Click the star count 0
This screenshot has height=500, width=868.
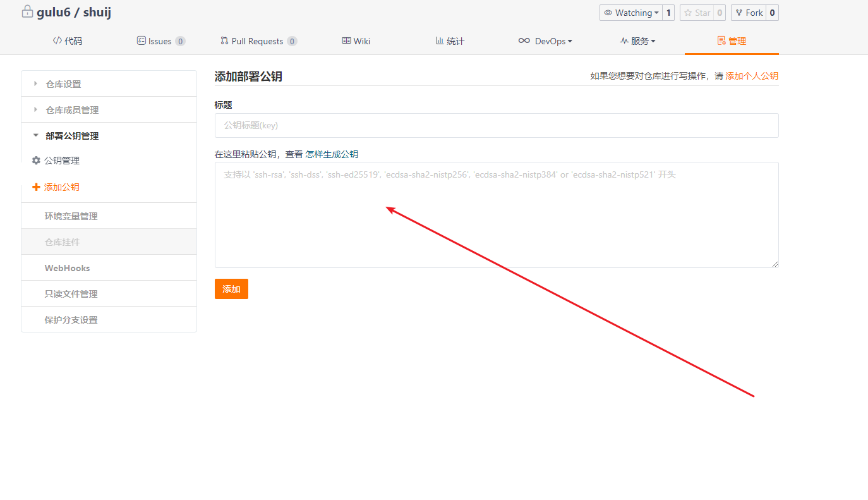pos(720,13)
